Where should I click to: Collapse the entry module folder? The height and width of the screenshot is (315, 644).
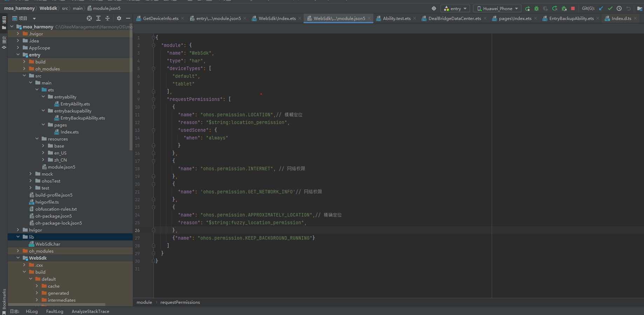click(18, 55)
